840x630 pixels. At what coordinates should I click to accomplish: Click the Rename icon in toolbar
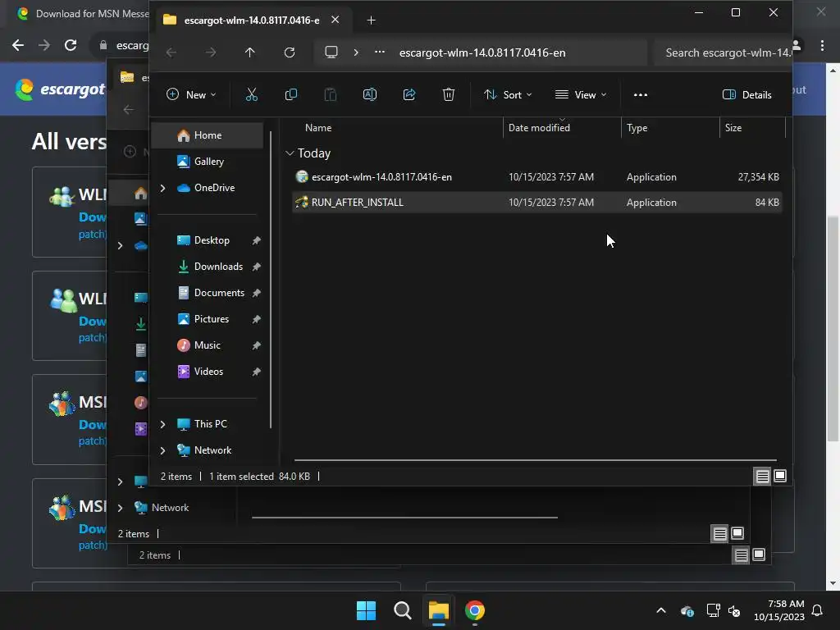370,95
